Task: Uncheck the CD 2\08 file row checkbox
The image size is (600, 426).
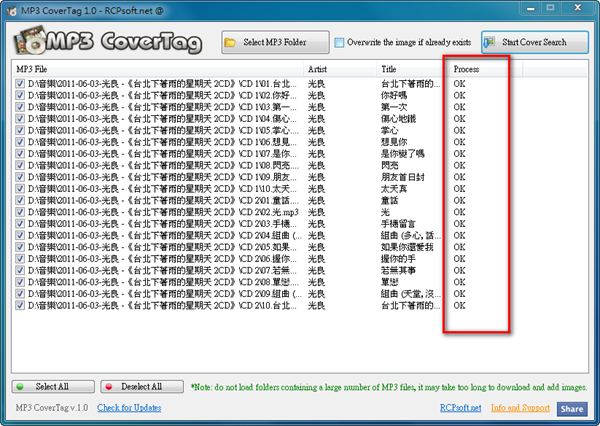Action: (x=20, y=282)
